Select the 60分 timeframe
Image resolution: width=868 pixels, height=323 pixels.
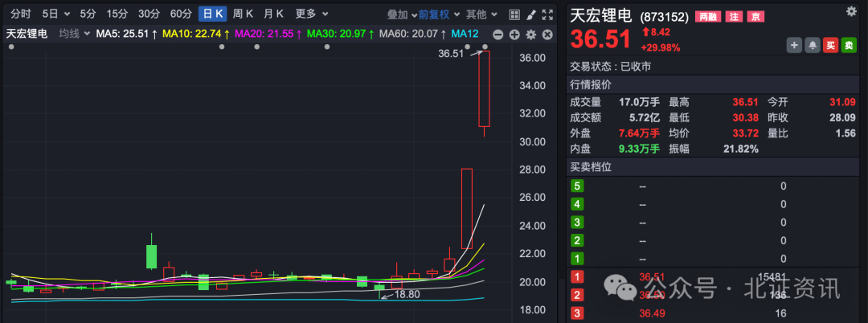(x=181, y=14)
